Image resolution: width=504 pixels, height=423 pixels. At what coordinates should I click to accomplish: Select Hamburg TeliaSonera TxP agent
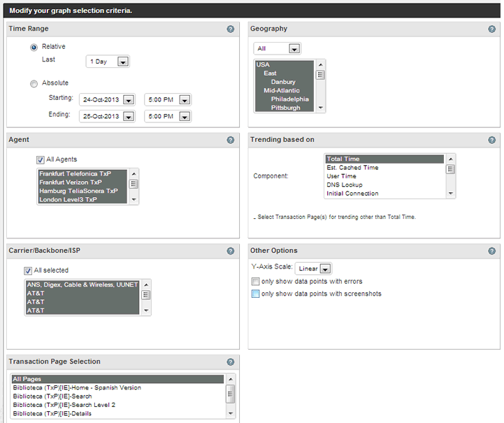tap(82, 191)
